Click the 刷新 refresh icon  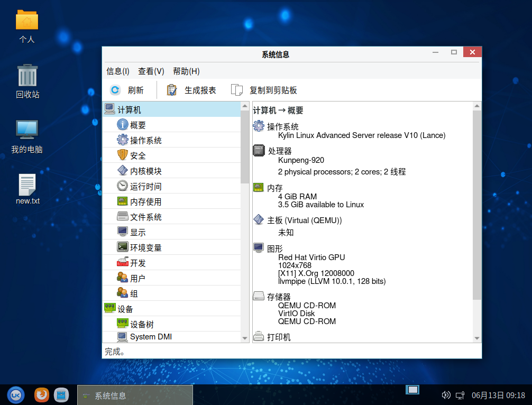click(x=115, y=90)
